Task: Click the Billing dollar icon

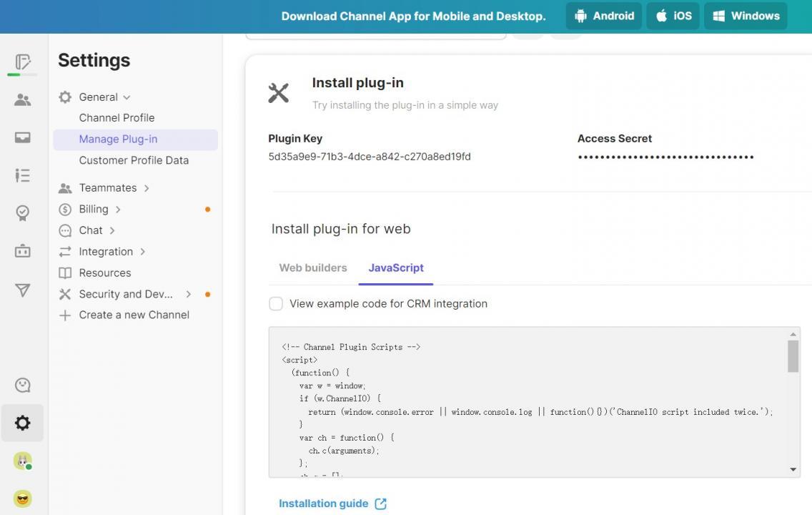Action: pyautogui.click(x=65, y=210)
